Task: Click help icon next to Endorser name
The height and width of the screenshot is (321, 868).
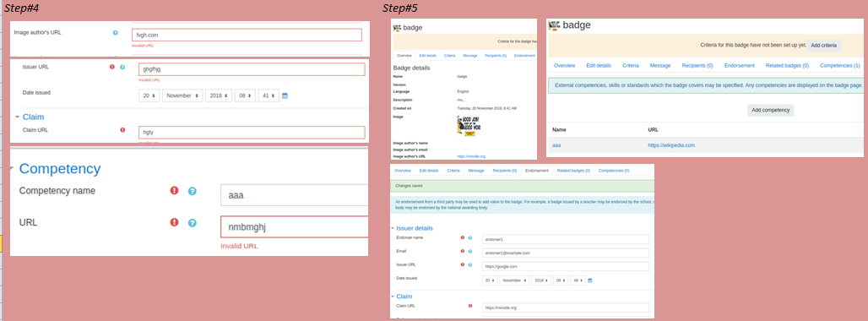Action: 470,237
